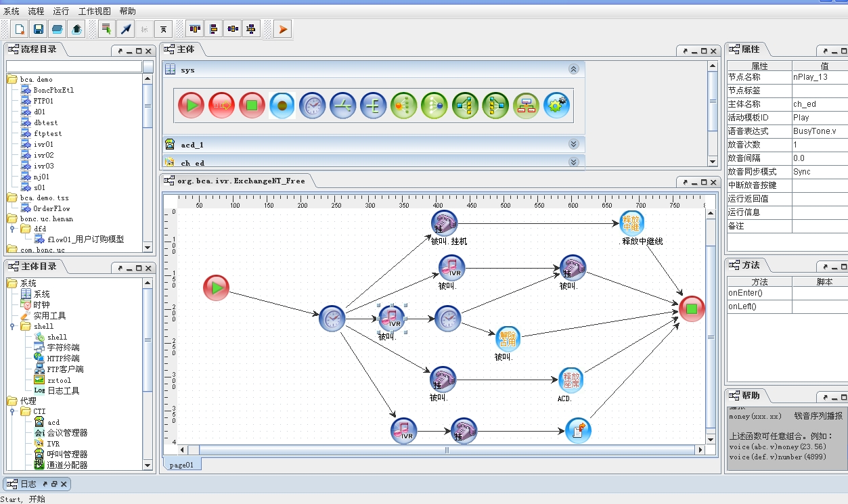Select 会议管理器 under CTI
The width and height of the screenshot is (848, 504).
click(x=67, y=433)
